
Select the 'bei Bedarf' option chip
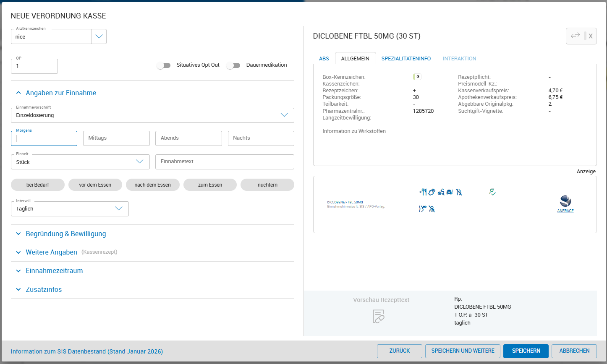tap(38, 185)
